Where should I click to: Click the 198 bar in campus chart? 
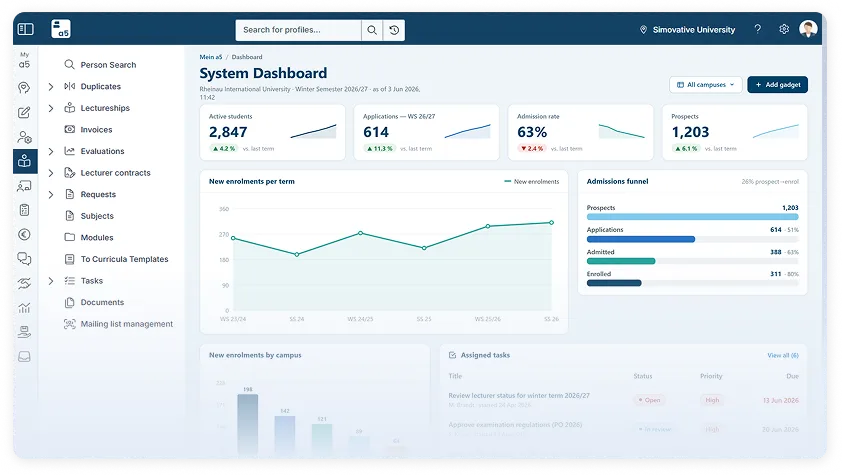(248, 424)
